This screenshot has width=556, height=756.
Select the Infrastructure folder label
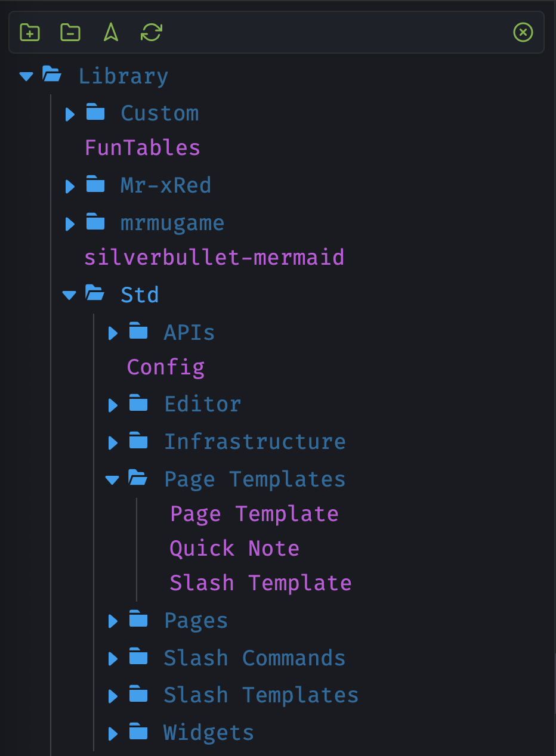click(x=255, y=442)
